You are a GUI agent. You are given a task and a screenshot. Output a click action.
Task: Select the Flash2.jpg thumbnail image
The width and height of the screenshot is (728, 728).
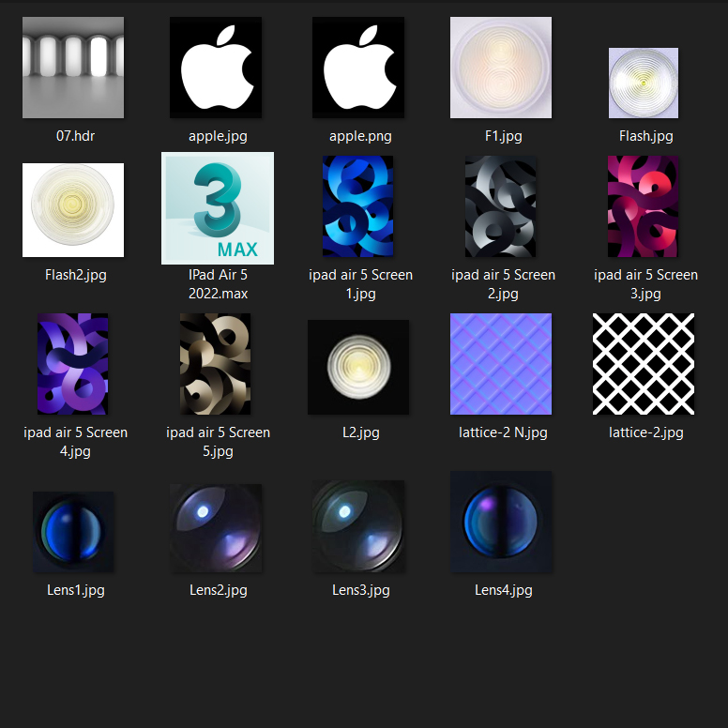[73, 210]
